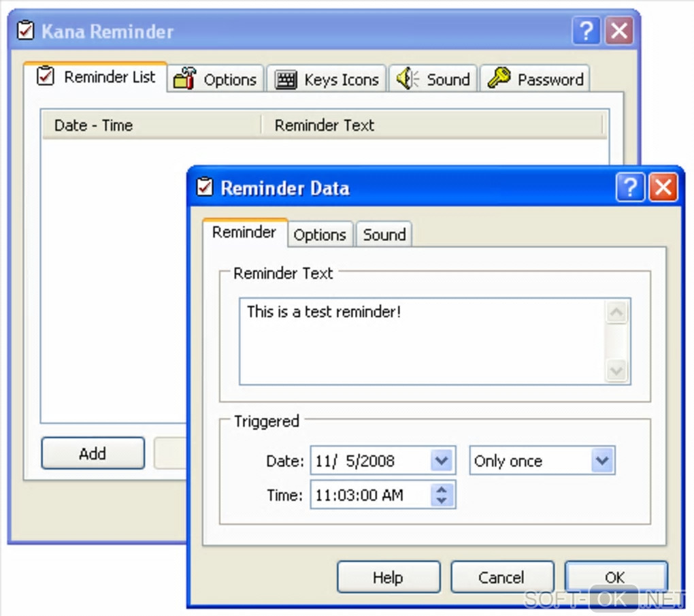Click the text box scroll up arrow
The image size is (694, 616).
coord(616,312)
